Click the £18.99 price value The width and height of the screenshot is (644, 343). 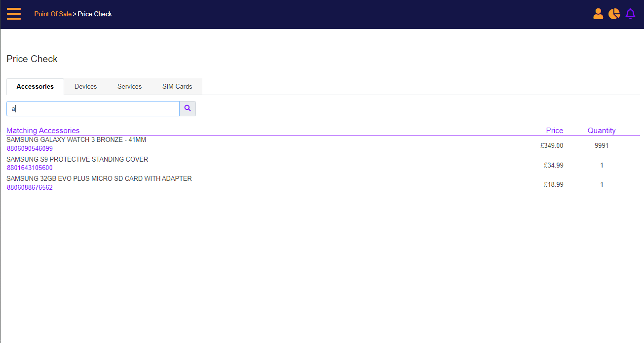554,184
